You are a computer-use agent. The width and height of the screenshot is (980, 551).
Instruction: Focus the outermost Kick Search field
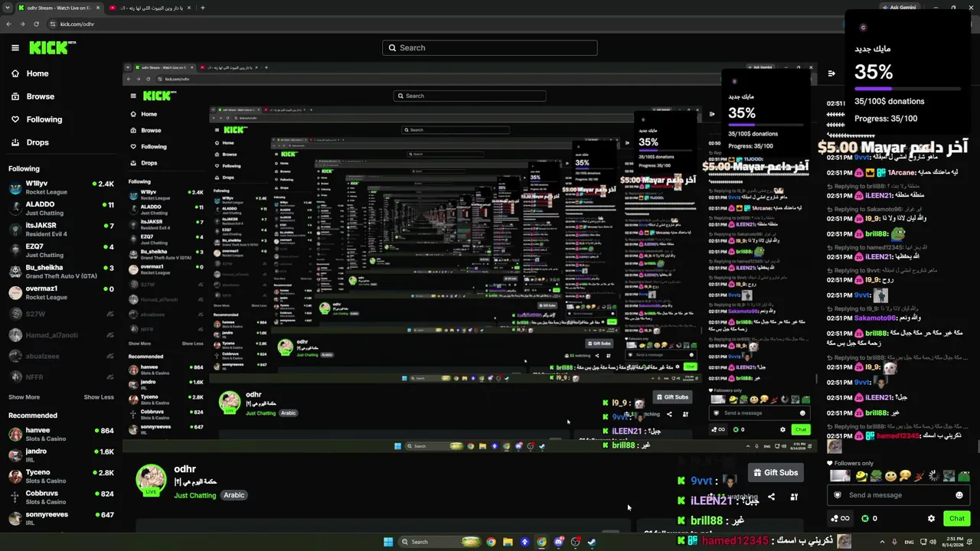pos(490,47)
